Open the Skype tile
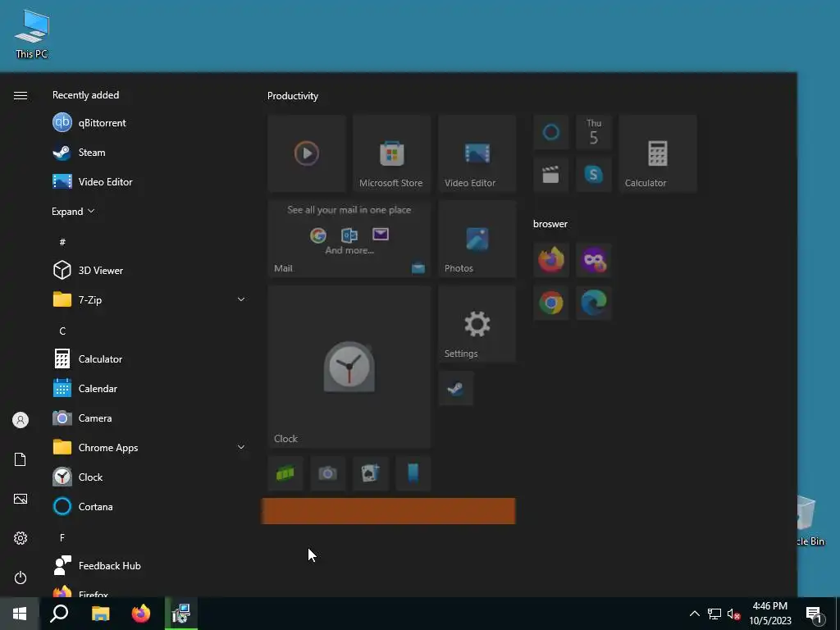Screen dimensions: 840x630 (x=594, y=175)
